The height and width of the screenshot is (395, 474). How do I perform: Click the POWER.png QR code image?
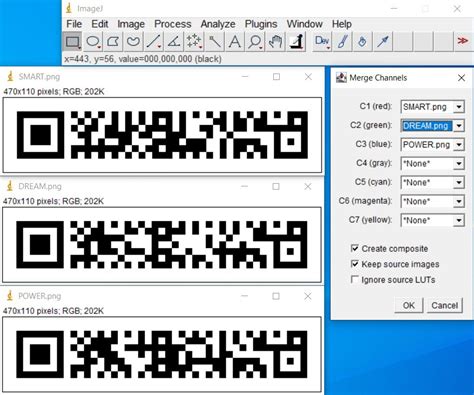pyautogui.click(x=162, y=354)
